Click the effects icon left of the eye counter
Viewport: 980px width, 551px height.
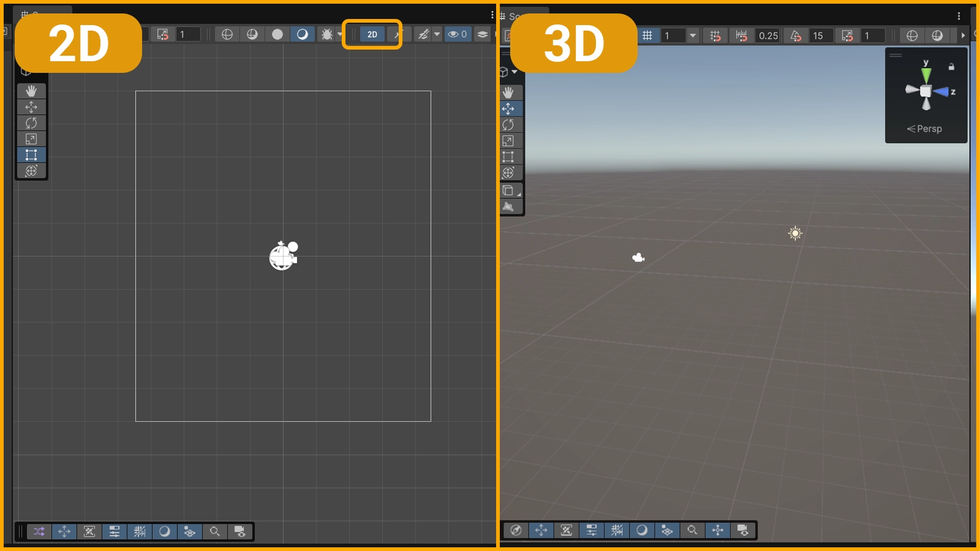pos(423,34)
